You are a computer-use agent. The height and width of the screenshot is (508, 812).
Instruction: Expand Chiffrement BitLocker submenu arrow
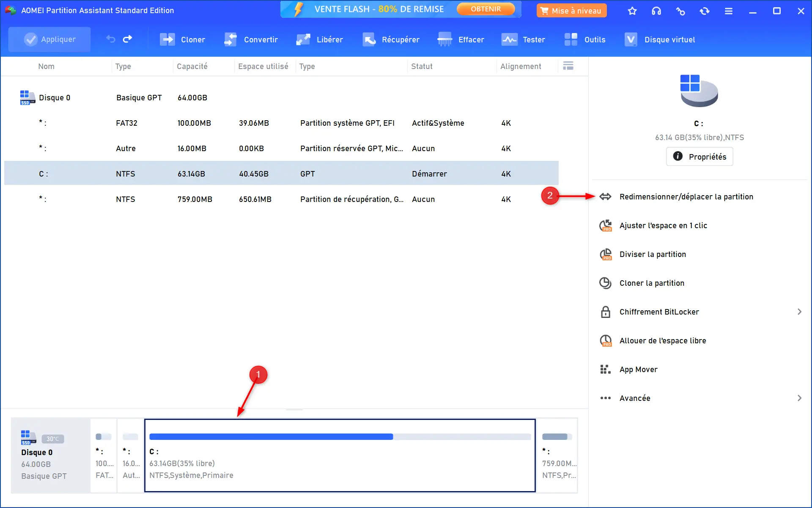tap(799, 312)
